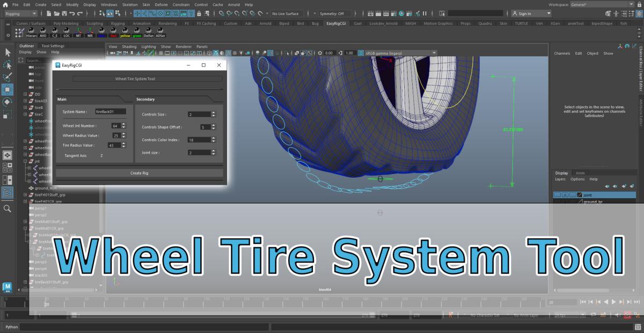Click the yellow color shelf icon
Image resolution: width=644 pixels, height=333 pixels.
pos(125,32)
